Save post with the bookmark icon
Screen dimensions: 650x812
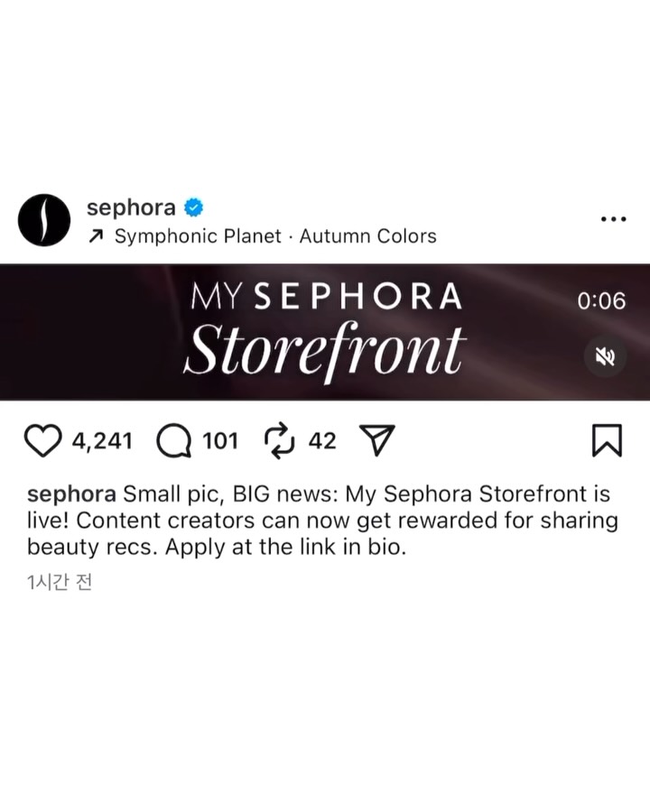pyautogui.click(x=607, y=440)
